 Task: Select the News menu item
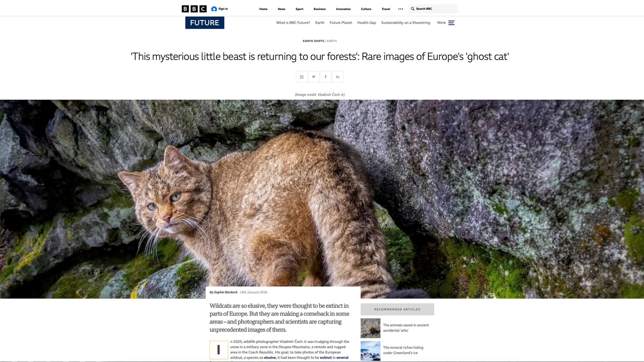[281, 9]
